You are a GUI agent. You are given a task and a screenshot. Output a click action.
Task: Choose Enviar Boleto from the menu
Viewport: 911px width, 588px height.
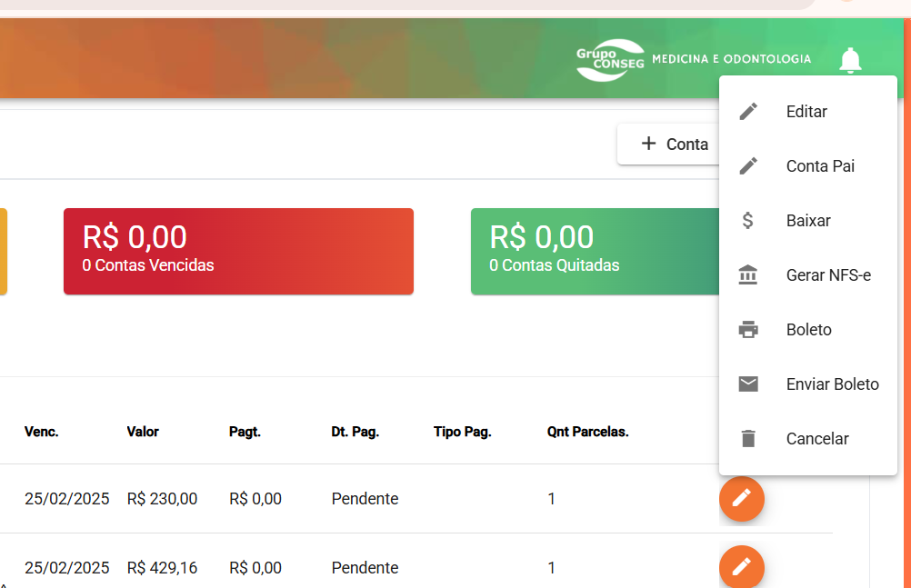point(832,384)
